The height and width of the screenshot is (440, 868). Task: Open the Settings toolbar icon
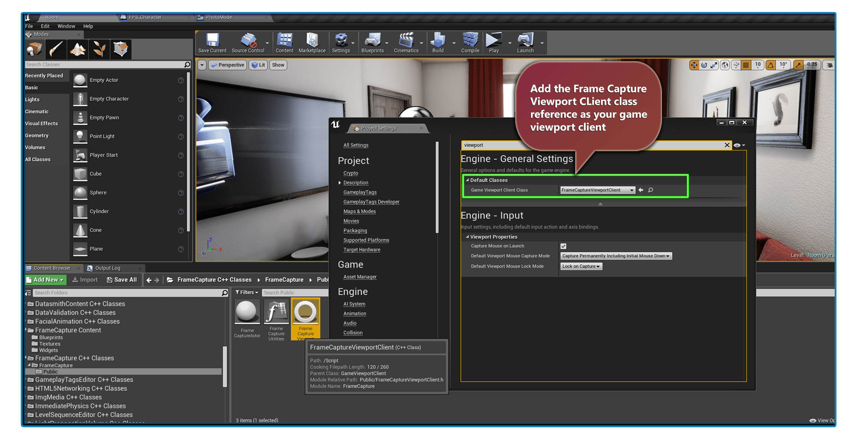point(341,43)
